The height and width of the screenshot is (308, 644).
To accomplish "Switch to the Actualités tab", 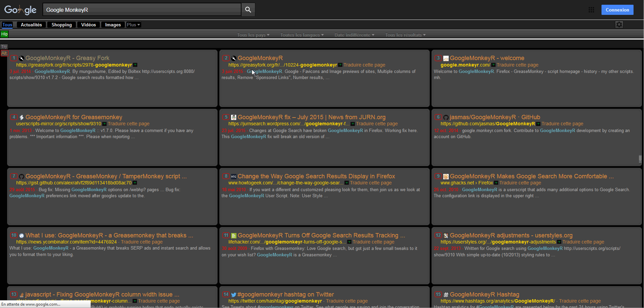I will (x=31, y=25).
